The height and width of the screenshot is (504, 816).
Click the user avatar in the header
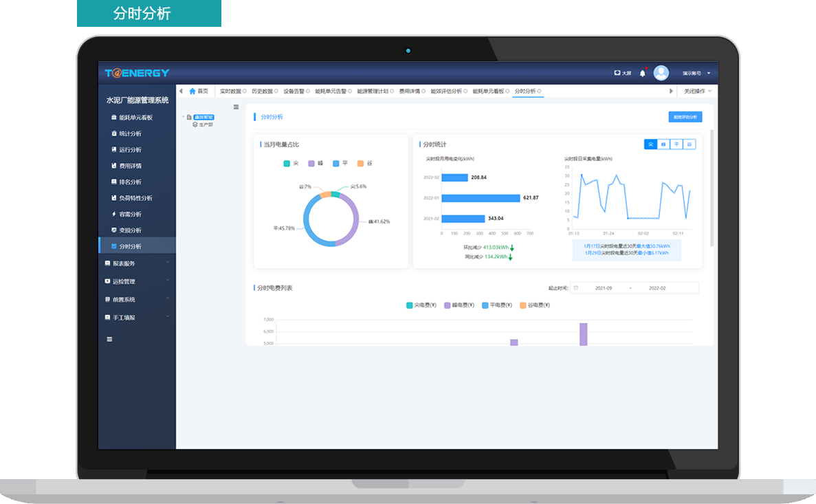point(661,73)
